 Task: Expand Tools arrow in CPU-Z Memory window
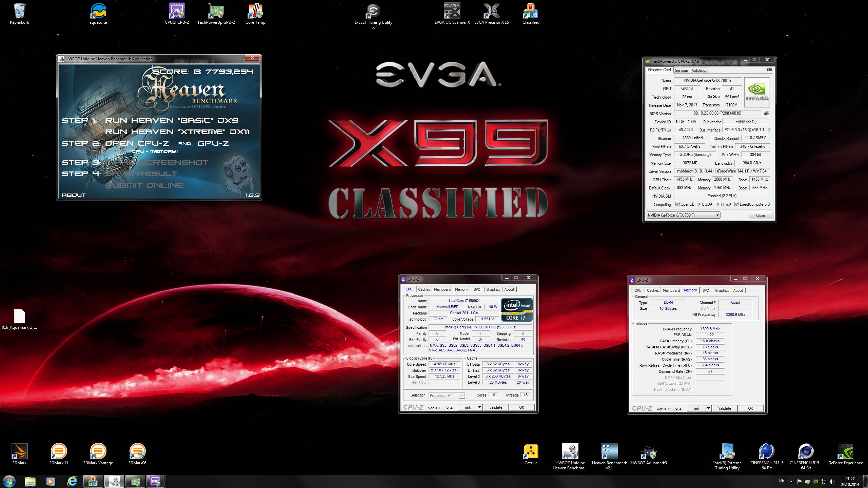[x=708, y=408]
